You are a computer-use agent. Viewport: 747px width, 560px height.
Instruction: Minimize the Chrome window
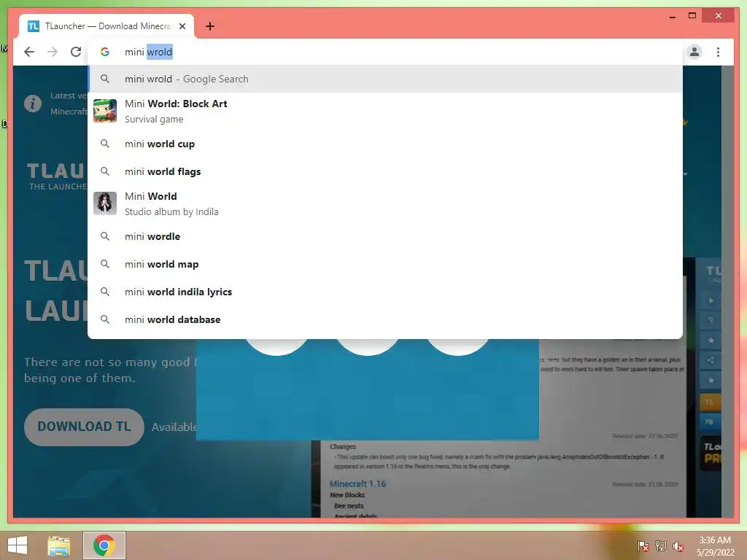tap(672, 16)
